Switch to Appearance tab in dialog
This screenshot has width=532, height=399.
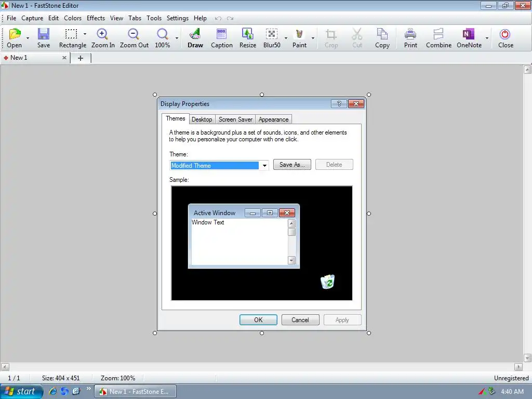(273, 119)
